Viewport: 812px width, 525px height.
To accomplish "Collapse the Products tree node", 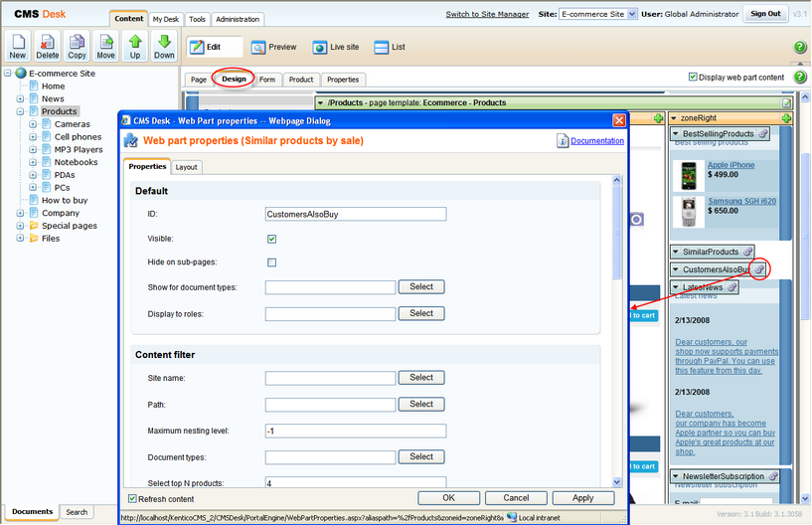I will [20, 112].
